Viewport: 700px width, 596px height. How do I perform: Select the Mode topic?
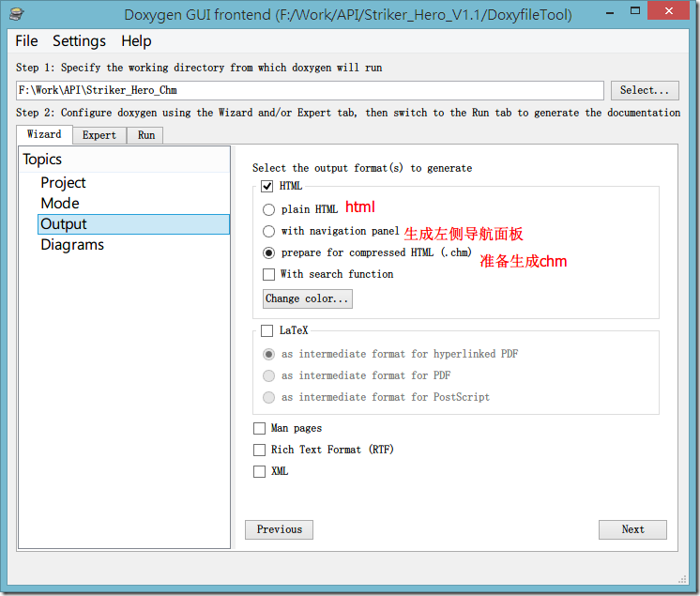coord(60,203)
